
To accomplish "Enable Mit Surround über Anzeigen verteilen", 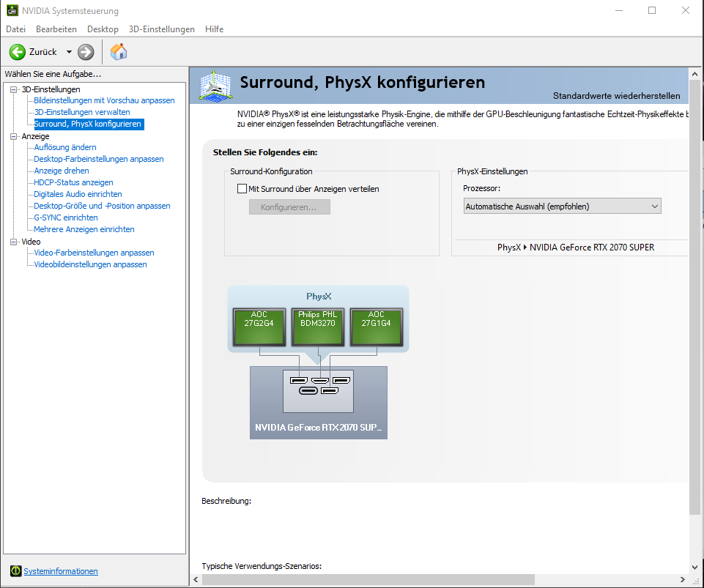I will tap(242, 189).
